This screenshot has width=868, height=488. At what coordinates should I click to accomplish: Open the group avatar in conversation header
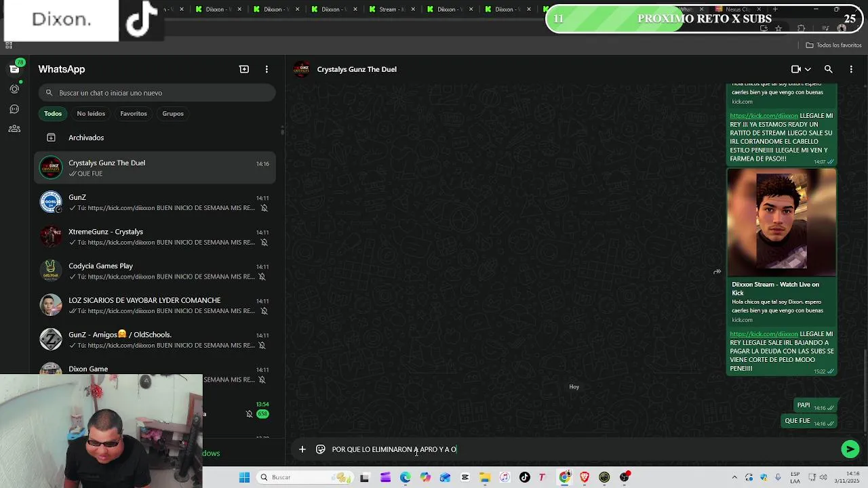[x=302, y=69]
